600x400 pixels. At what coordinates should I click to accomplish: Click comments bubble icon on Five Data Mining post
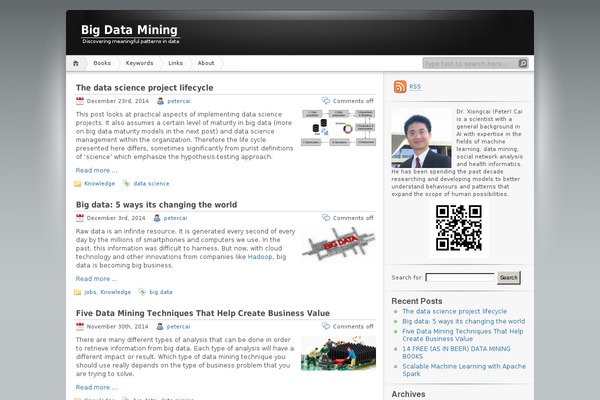[x=326, y=326]
